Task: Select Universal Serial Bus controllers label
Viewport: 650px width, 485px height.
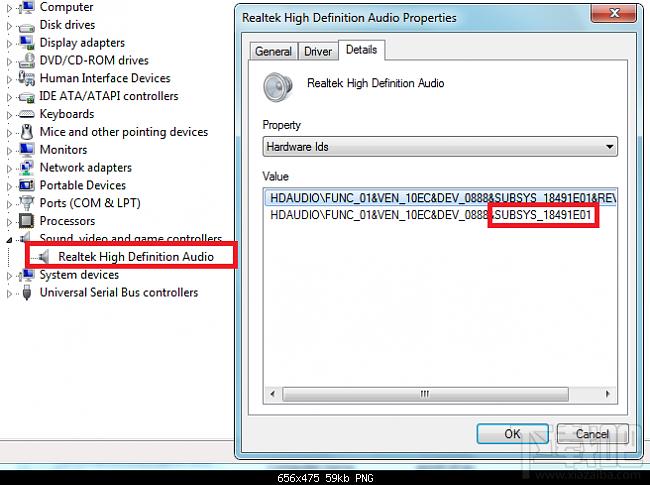Action: tap(119, 292)
